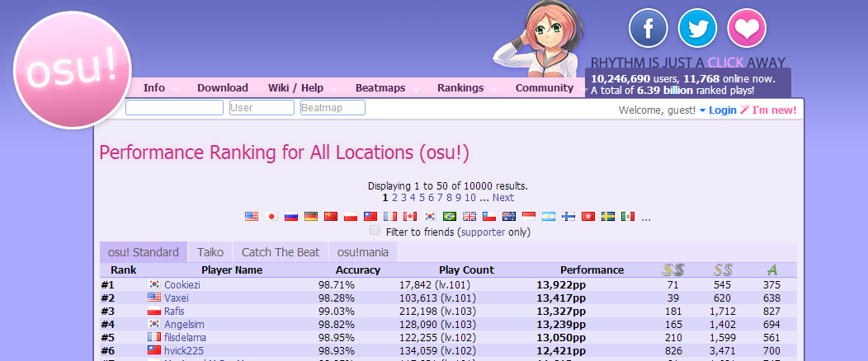Click the Performance column header
The image size is (868, 361).
tap(592, 270)
